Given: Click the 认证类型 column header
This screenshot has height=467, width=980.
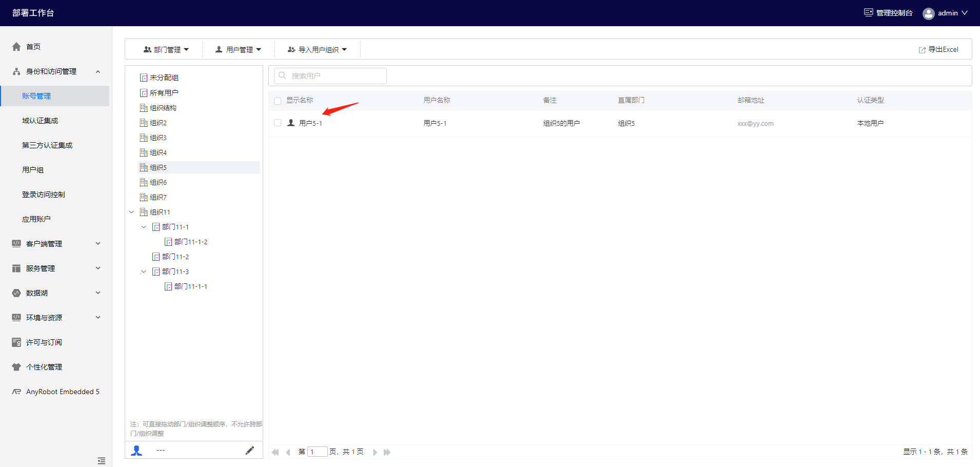Looking at the screenshot, I should tap(870, 100).
